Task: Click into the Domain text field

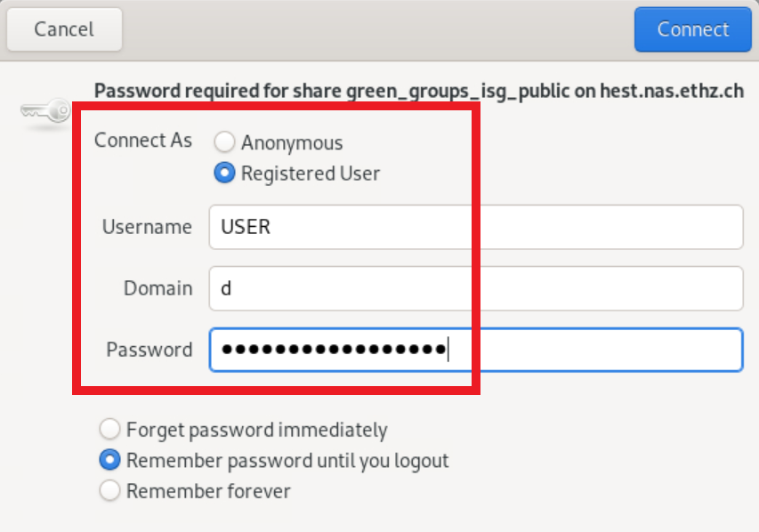Action: [476, 288]
